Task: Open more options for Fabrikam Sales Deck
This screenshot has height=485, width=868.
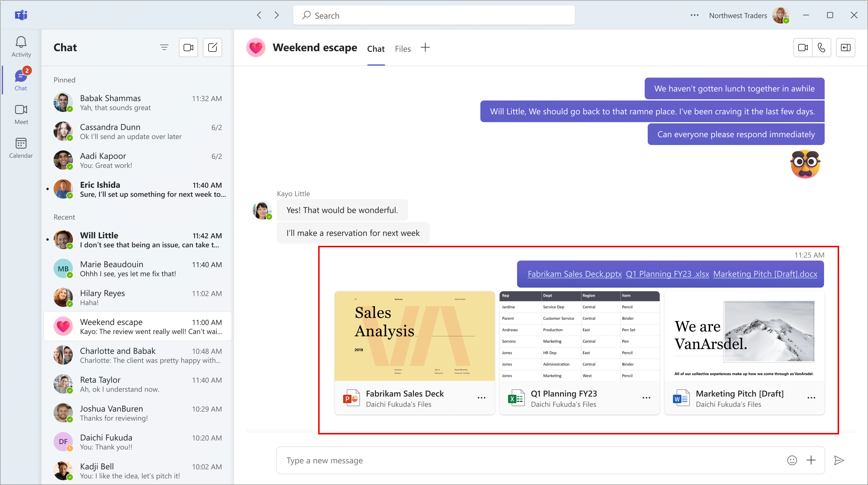Action: click(x=481, y=398)
